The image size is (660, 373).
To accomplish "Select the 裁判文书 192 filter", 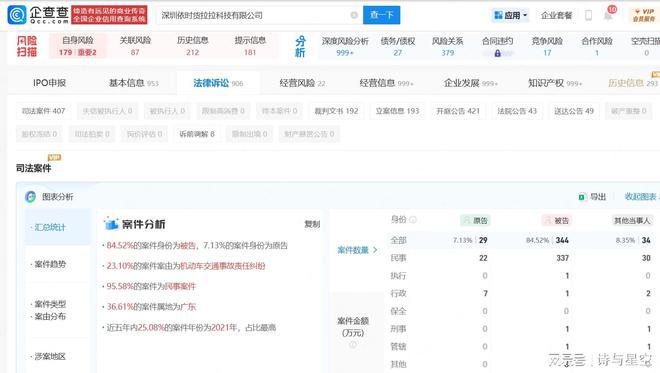I will click(336, 111).
